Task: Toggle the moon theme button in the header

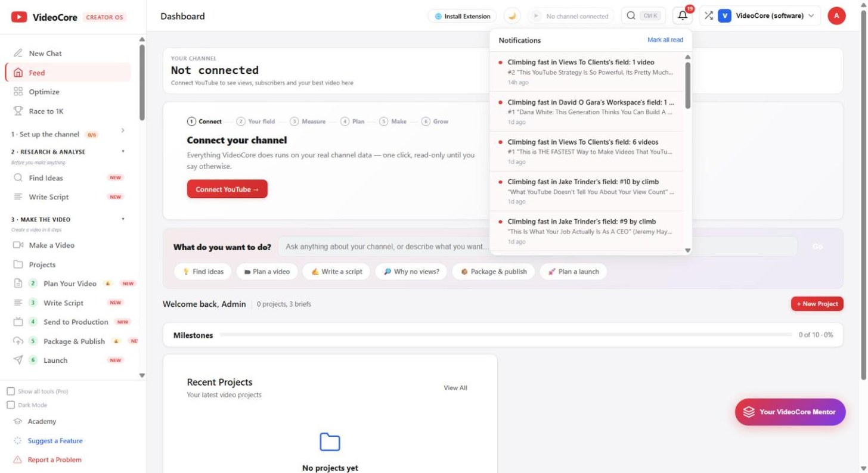Action: click(512, 16)
